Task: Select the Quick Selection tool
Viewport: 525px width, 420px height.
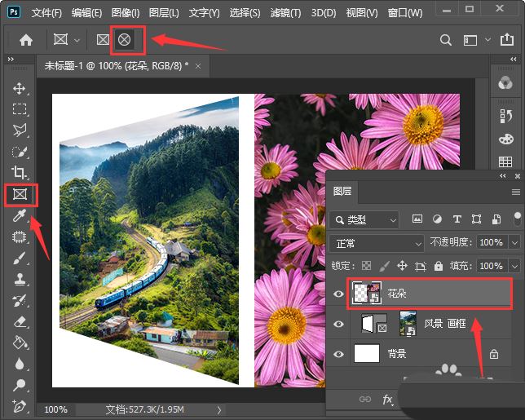Action: [x=19, y=152]
